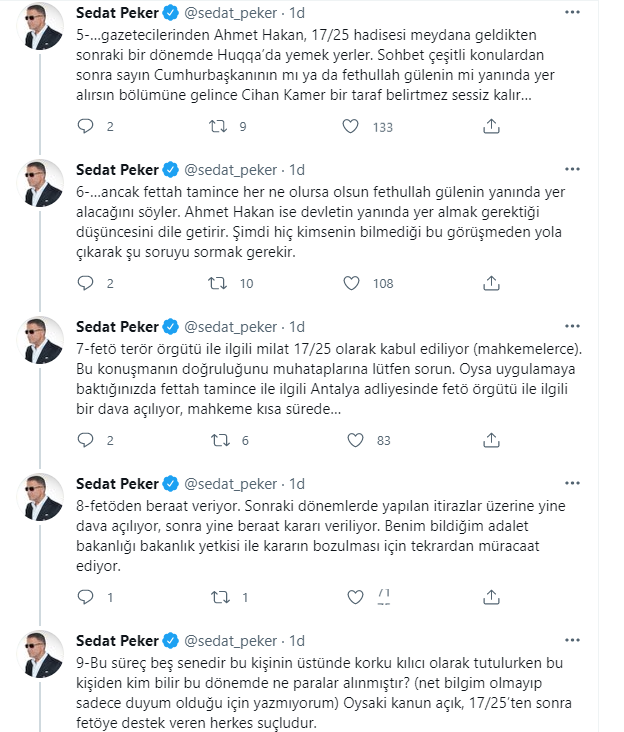Like the tweet with 108 likes

click(x=350, y=283)
